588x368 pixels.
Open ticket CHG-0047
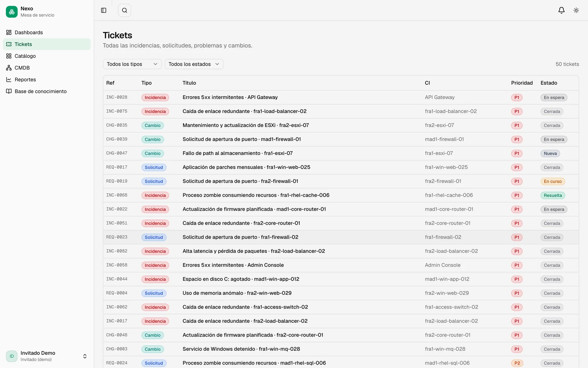(341, 153)
